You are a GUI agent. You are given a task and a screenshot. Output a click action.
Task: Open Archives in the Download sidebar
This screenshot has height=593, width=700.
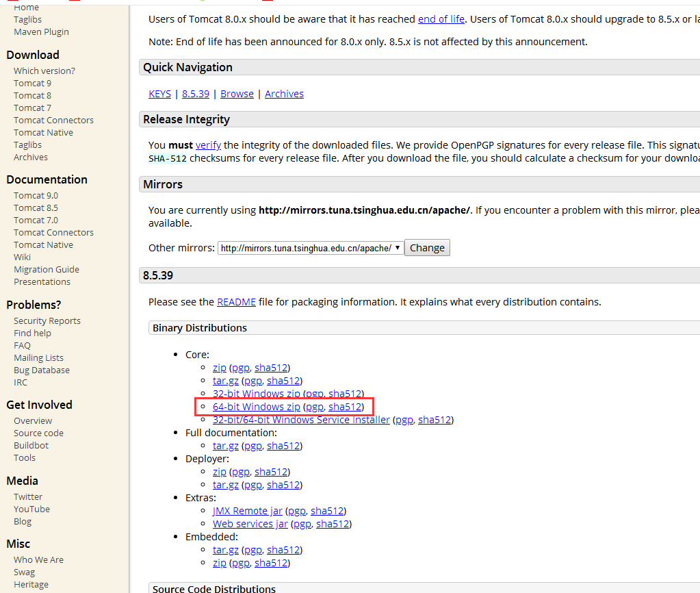click(x=30, y=157)
